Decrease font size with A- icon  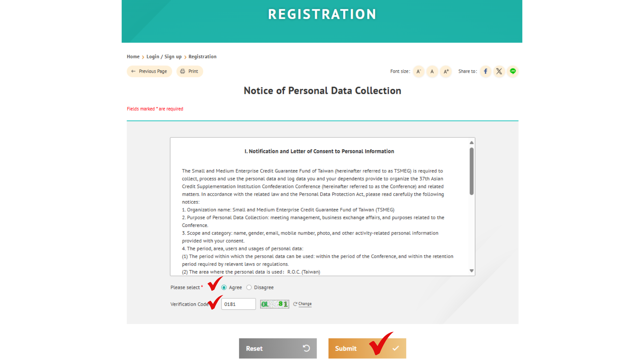pyautogui.click(x=419, y=71)
